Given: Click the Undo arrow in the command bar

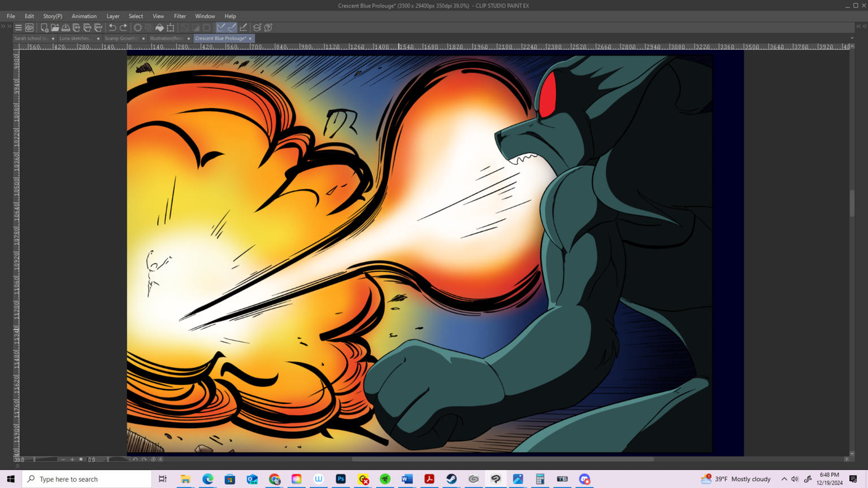Looking at the screenshot, I should point(112,27).
